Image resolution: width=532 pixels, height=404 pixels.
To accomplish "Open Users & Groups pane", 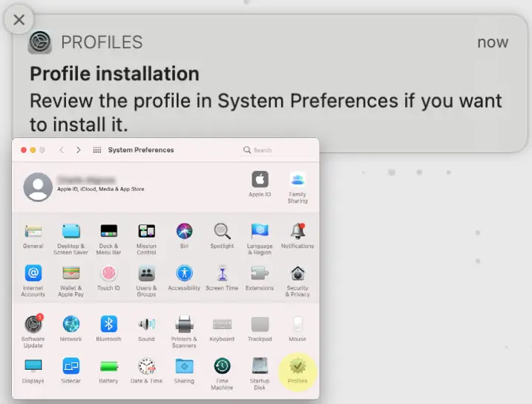I will [x=146, y=281].
